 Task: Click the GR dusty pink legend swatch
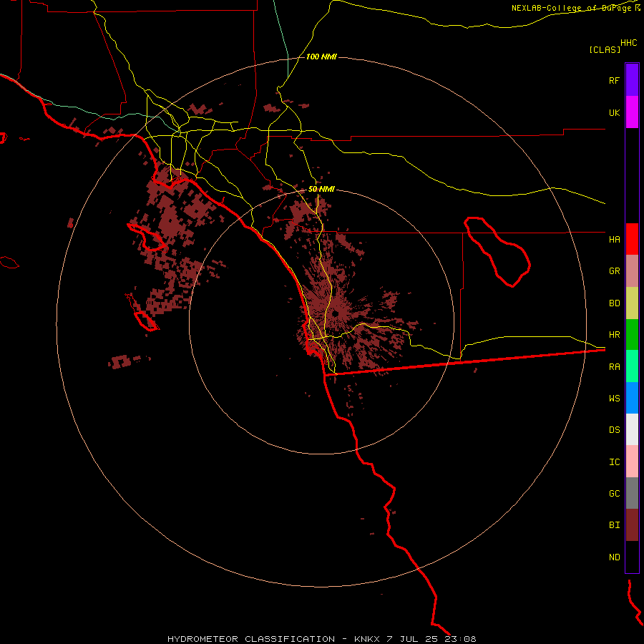pyautogui.click(x=632, y=271)
